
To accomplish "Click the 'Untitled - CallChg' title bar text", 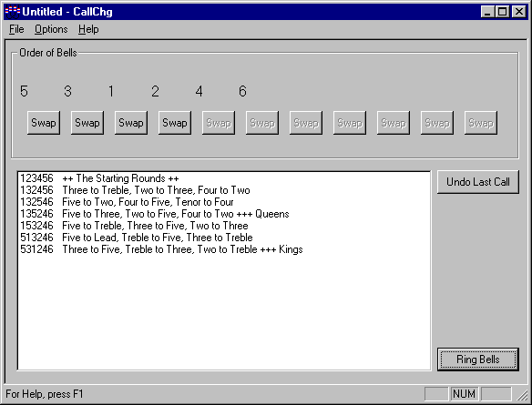I will (67, 12).
